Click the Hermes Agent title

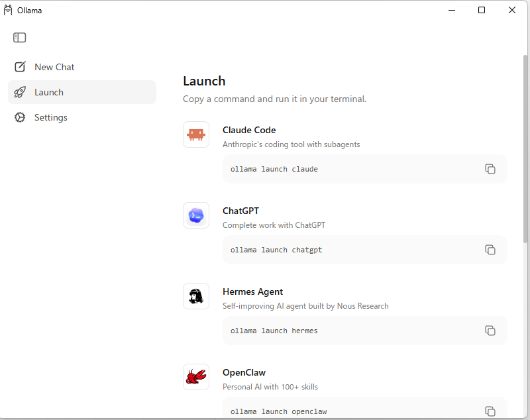pyautogui.click(x=253, y=291)
